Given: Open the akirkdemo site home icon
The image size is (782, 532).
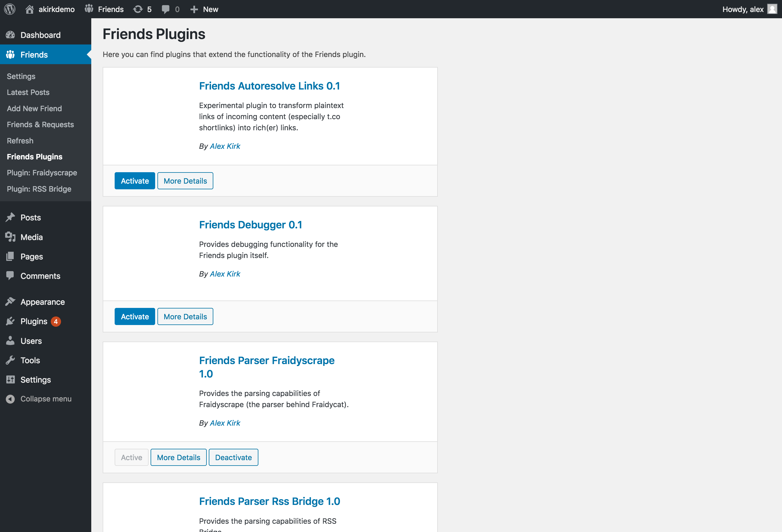Looking at the screenshot, I should (x=30, y=9).
